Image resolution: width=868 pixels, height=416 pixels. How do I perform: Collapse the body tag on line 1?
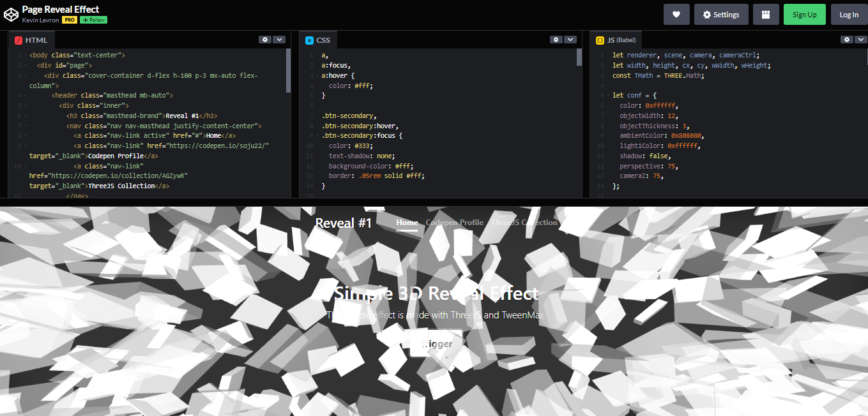coord(26,56)
